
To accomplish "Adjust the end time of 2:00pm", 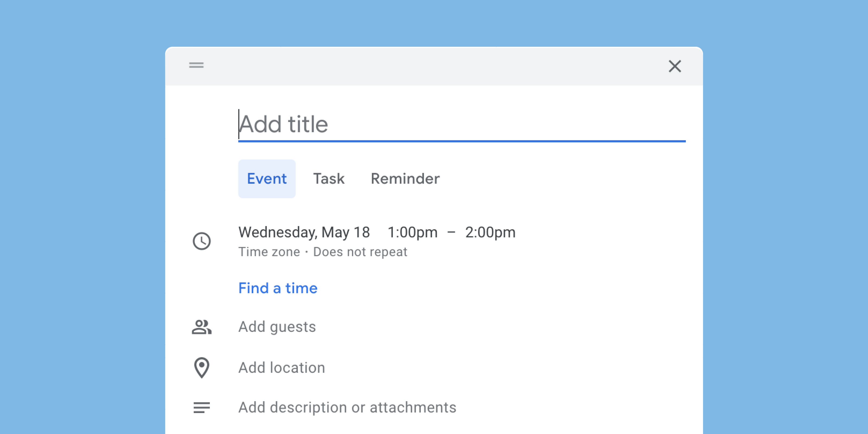I will pyautogui.click(x=490, y=232).
